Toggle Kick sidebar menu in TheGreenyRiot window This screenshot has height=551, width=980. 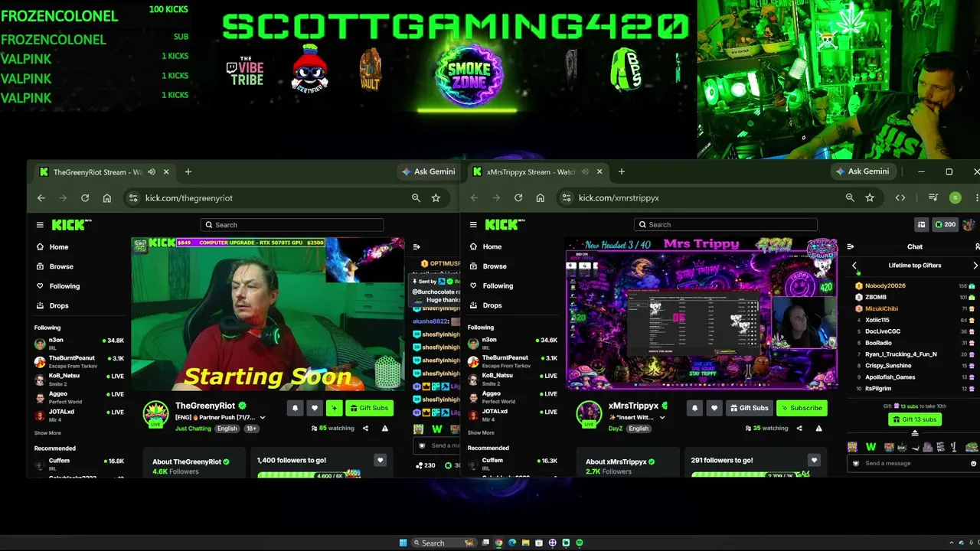[x=40, y=225]
